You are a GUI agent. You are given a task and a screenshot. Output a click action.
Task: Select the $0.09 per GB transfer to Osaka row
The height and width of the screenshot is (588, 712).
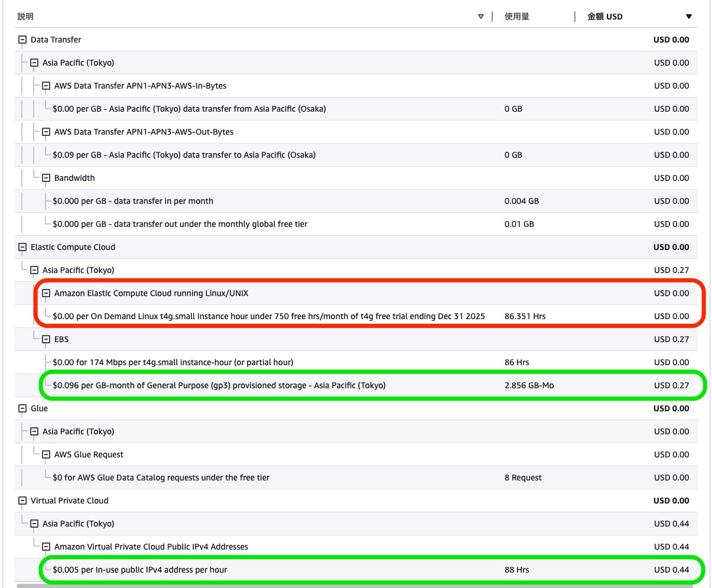356,155
